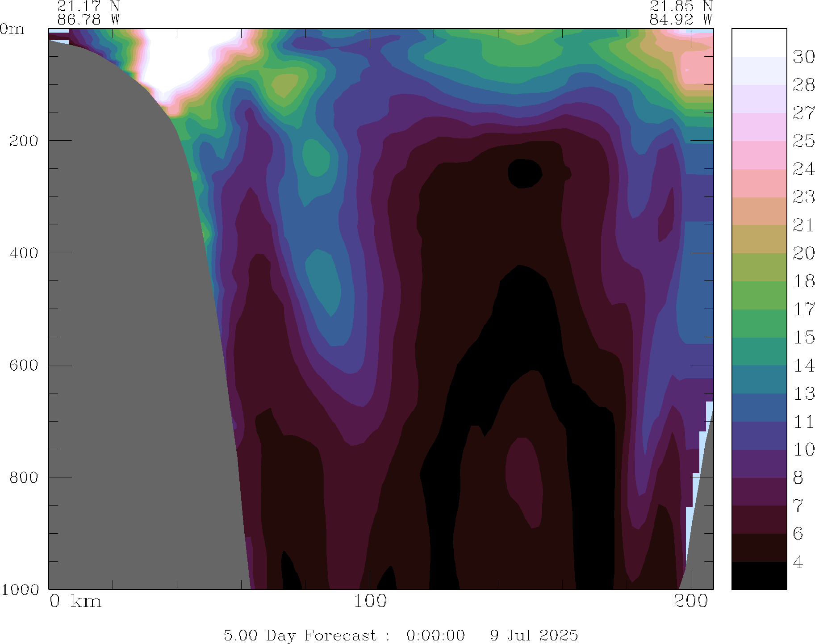Click the "15" label on the colorbar

click(803, 337)
